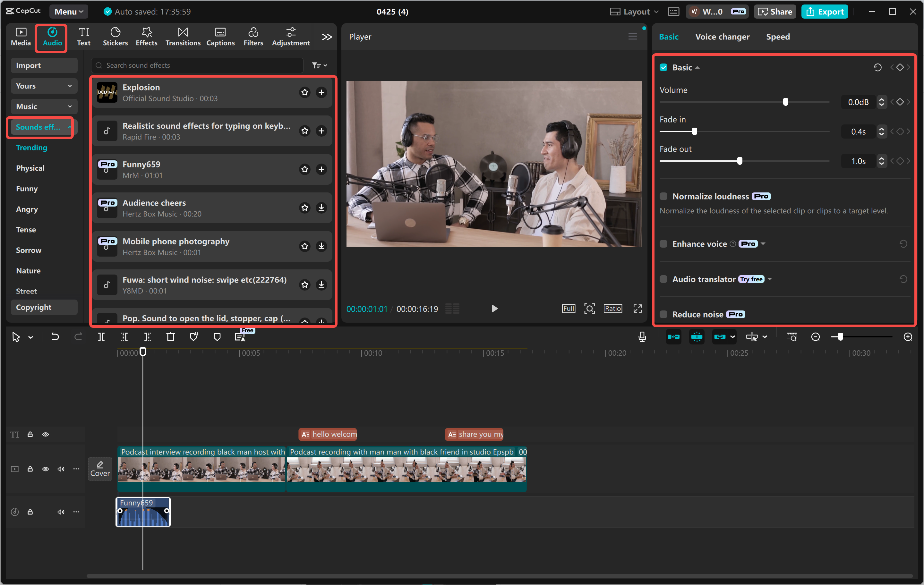
Task: Click the voiceover microphone icon
Action: [642, 336]
